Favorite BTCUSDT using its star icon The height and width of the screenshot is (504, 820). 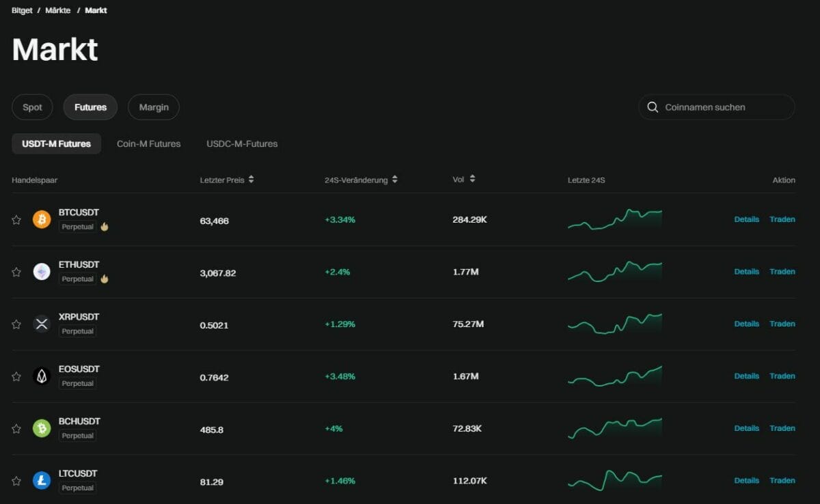[16, 219]
